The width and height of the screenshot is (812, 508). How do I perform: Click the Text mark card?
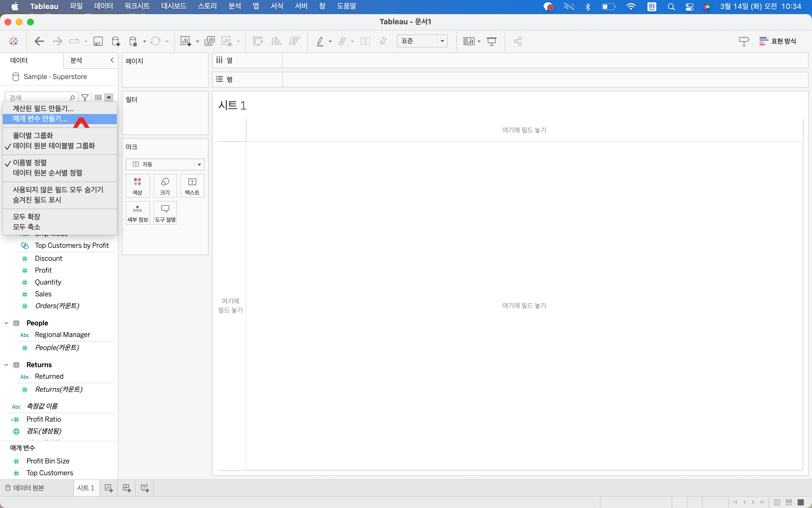point(192,186)
